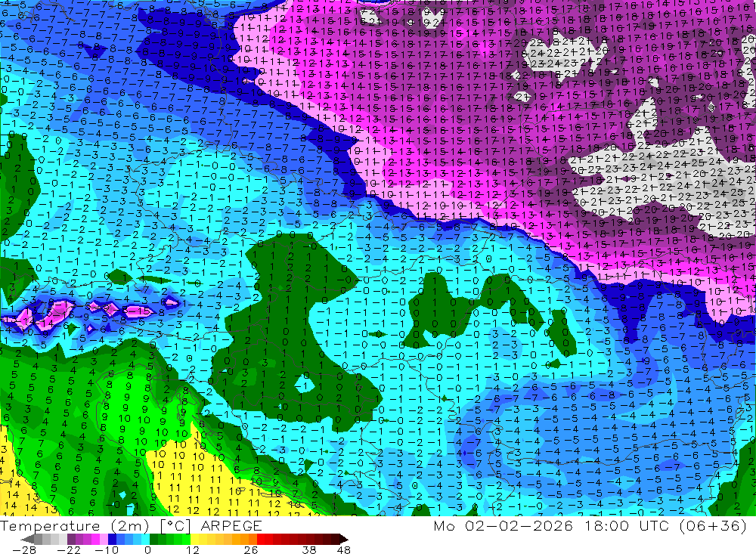Click the dark right arrow of the legend
The image size is (756, 554).
click(344, 539)
